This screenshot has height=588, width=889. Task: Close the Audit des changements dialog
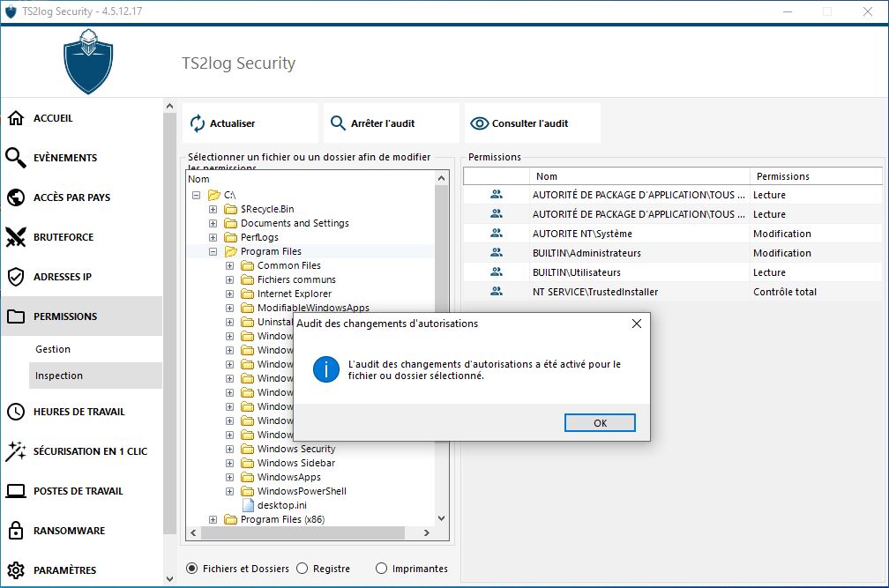637,324
